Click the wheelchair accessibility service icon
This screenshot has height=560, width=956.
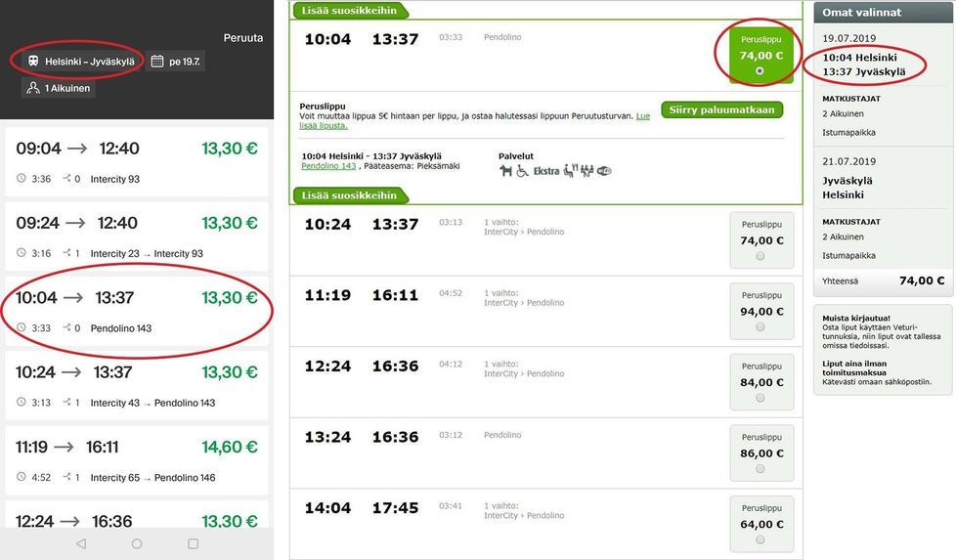(523, 171)
